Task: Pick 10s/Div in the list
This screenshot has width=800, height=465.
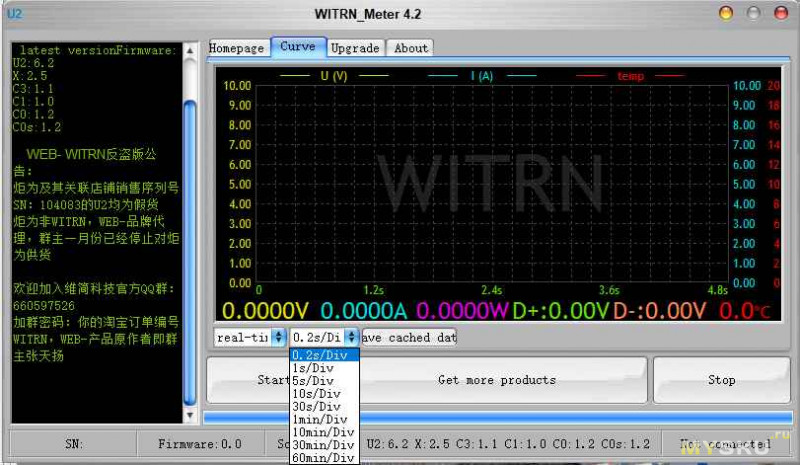Action: click(324, 394)
